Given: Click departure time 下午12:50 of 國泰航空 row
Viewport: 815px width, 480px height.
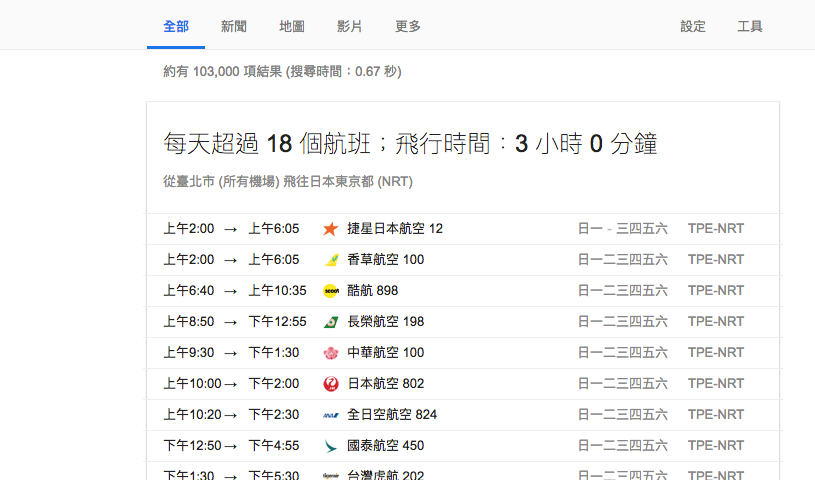Looking at the screenshot, I should 192,446.
